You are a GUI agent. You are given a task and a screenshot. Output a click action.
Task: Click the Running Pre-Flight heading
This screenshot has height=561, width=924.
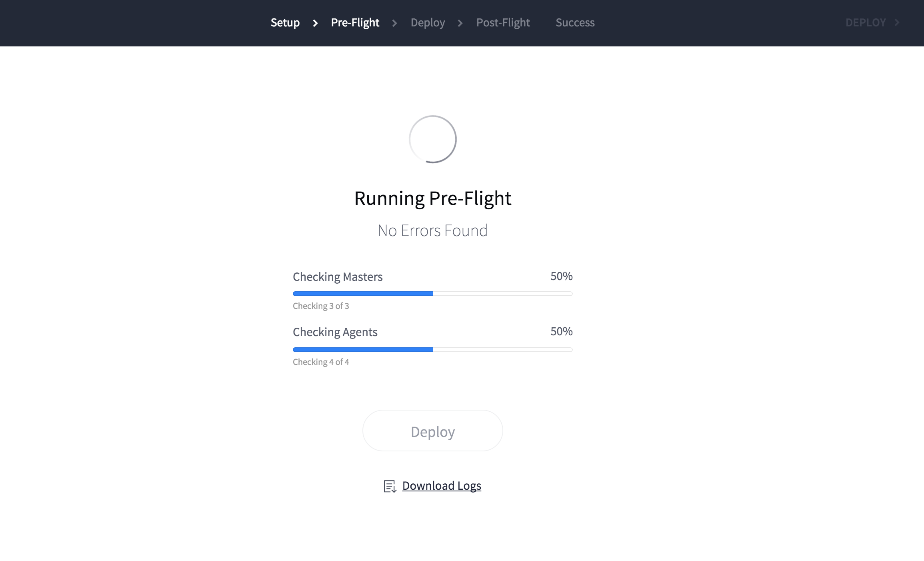tap(432, 198)
